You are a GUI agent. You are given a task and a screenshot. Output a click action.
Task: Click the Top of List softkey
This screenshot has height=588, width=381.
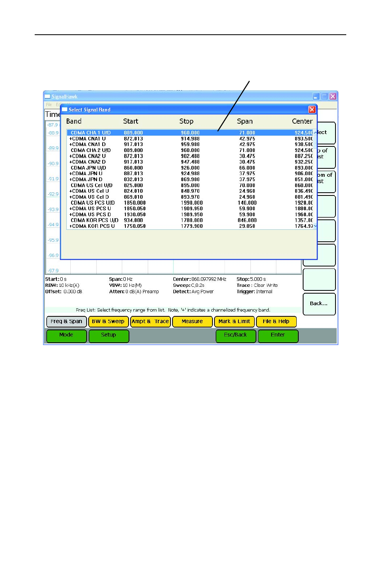pyautogui.click(x=326, y=157)
